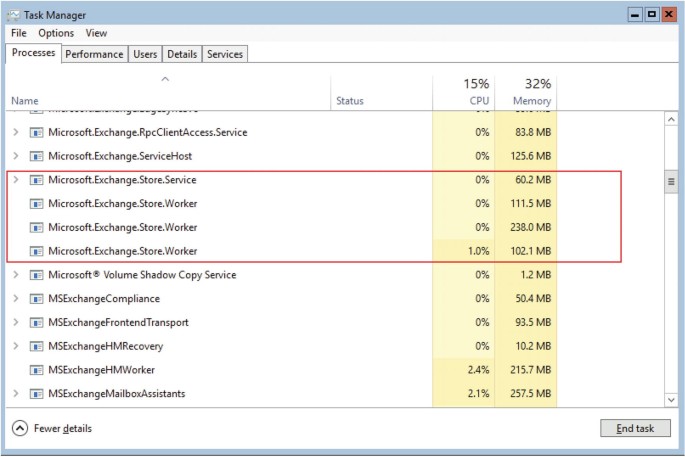Click the 215.7 MB memory value

[x=530, y=370]
